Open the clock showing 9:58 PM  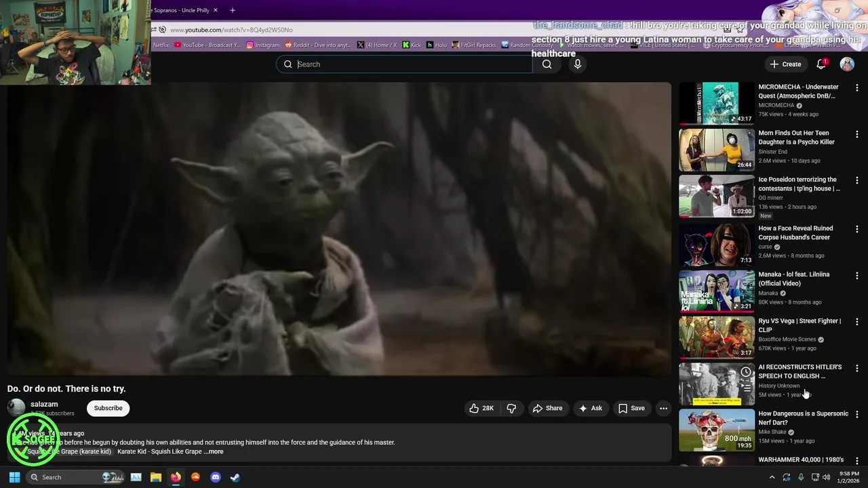849,477
